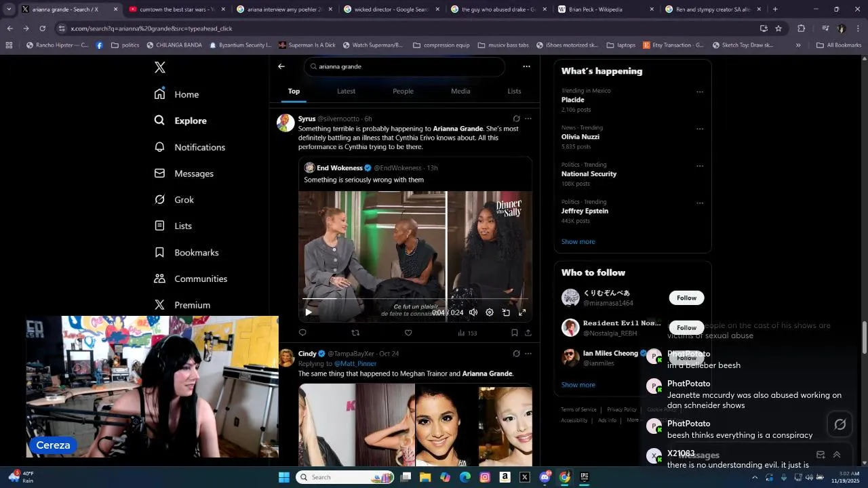Enter video fullscreen mode
This screenshot has height=488, width=868.
pyautogui.click(x=522, y=312)
